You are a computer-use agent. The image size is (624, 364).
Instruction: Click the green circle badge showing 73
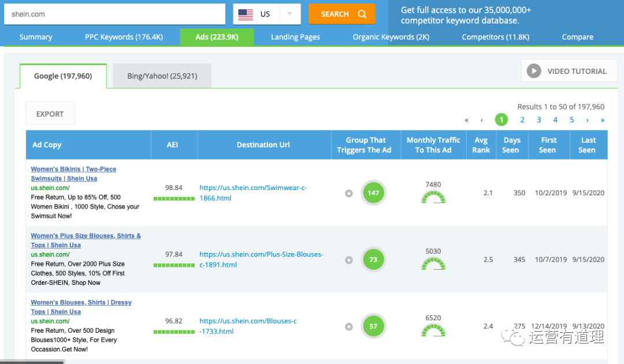click(x=373, y=260)
